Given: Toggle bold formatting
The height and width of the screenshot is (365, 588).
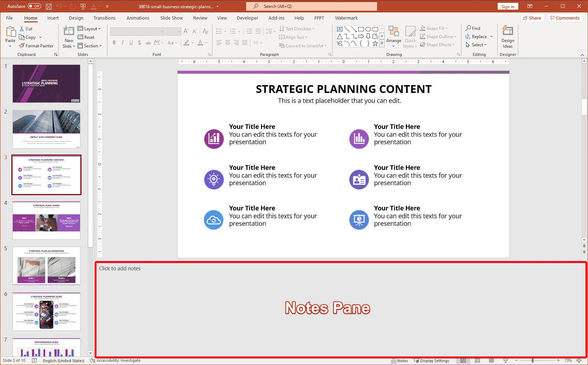Looking at the screenshot, I should (114, 42).
